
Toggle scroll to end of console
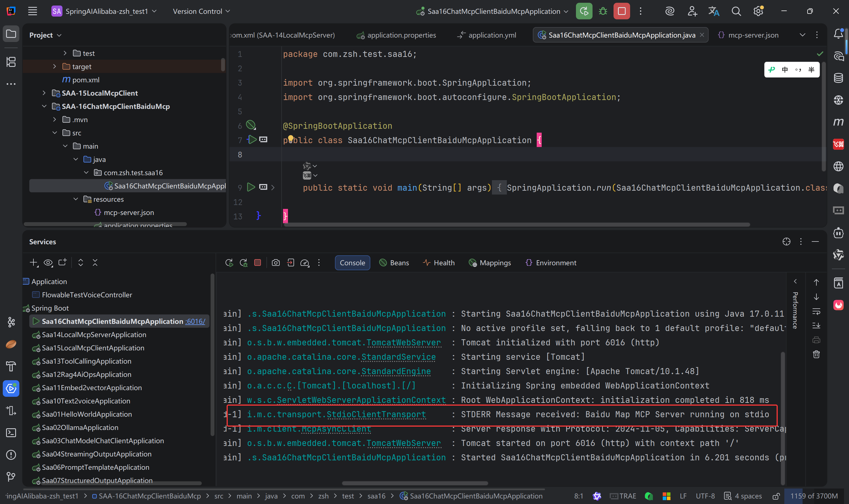(x=816, y=326)
